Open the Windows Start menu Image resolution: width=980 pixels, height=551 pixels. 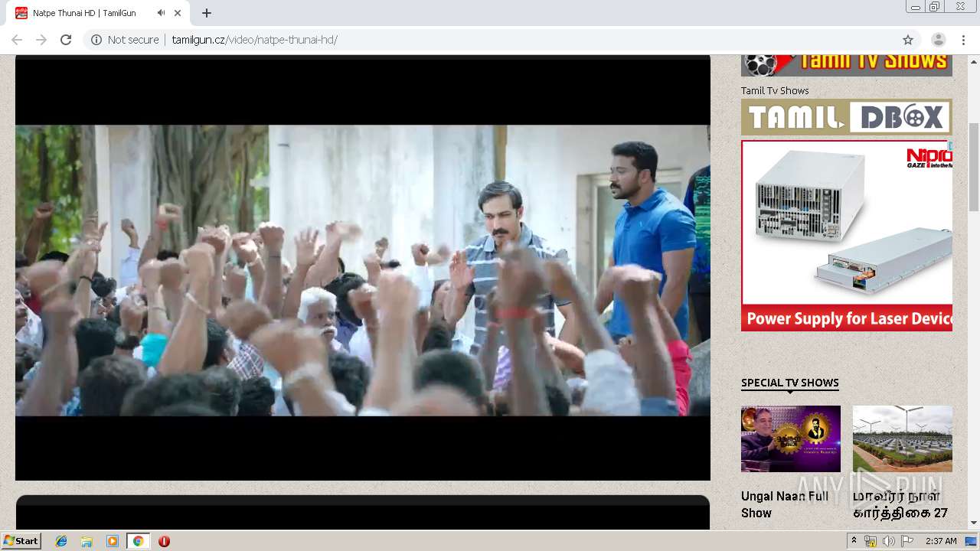[21, 541]
